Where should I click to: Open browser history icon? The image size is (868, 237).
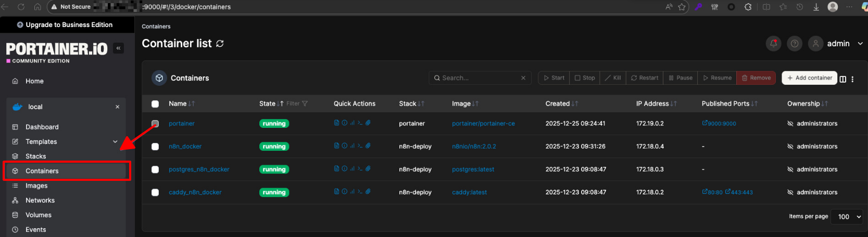point(799,7)
